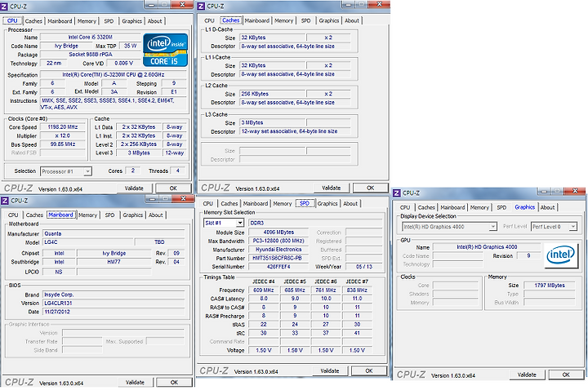
Task: Select About tab in the Mainboard window
Action: tap(156, 215)
